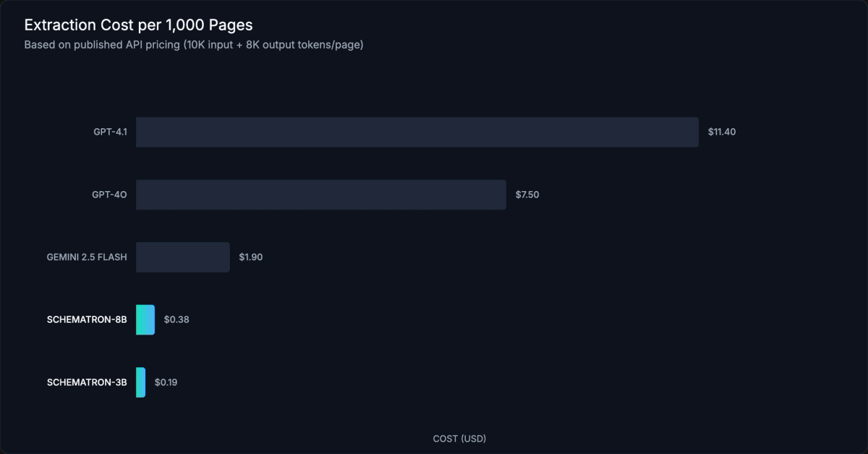The width and height of the screenshot is (868, 454).
Task: Select the API pricing subtitle text
Action: (194, 45)
